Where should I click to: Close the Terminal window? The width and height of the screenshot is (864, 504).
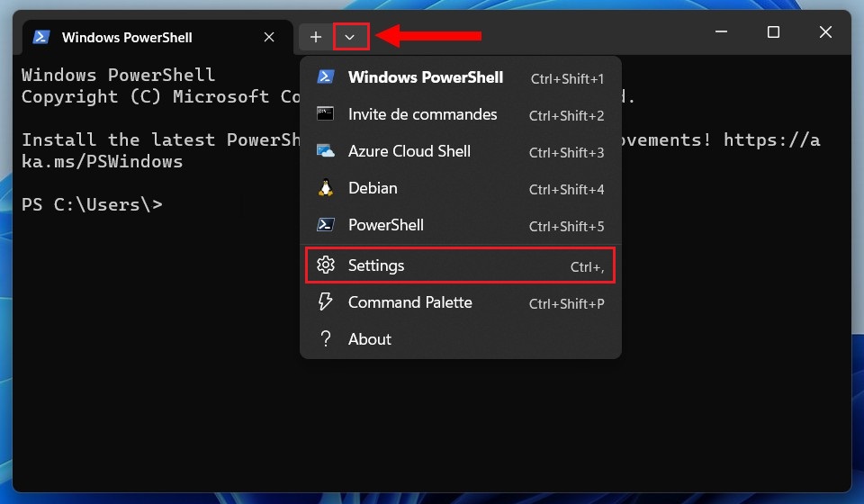[825, 31]
